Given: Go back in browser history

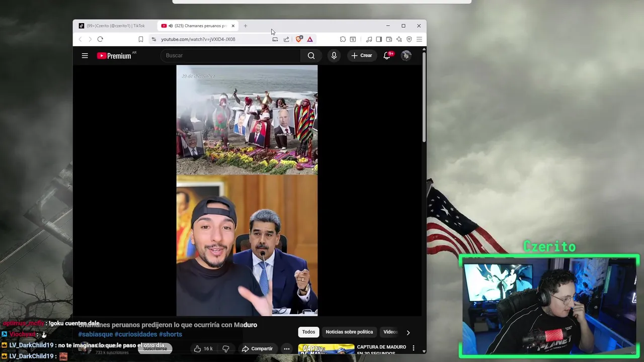Looking at the screenshot, I should pyautogui.click(x=80, y=39).
